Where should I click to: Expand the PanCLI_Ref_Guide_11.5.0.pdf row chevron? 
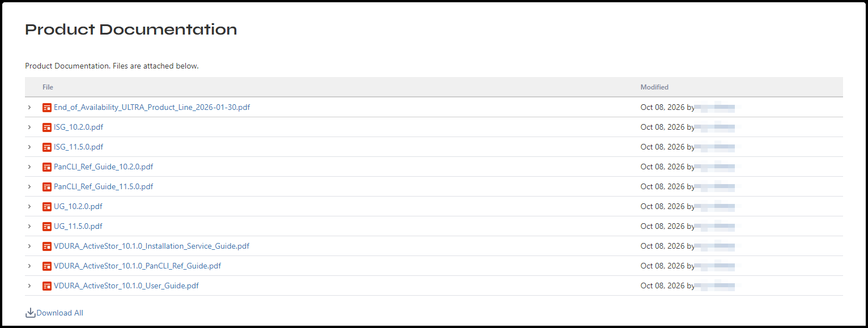click(29, 186)
